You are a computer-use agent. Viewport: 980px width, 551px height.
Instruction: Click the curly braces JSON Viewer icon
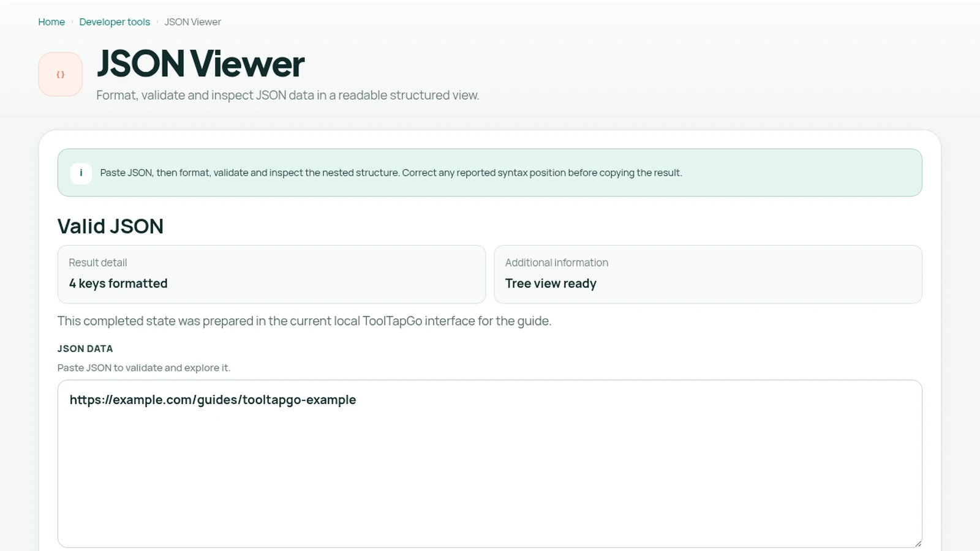pos(61,74)
